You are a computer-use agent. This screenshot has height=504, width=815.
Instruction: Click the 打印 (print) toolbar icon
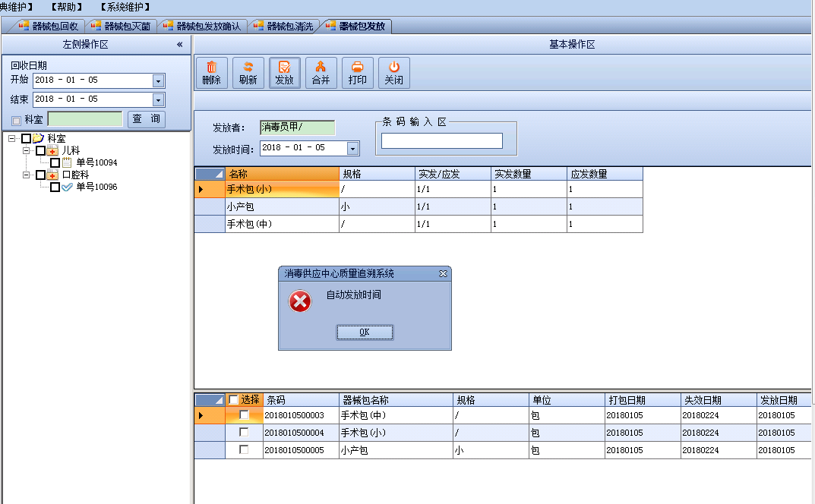pyautogui.click(x=357, y=67)
